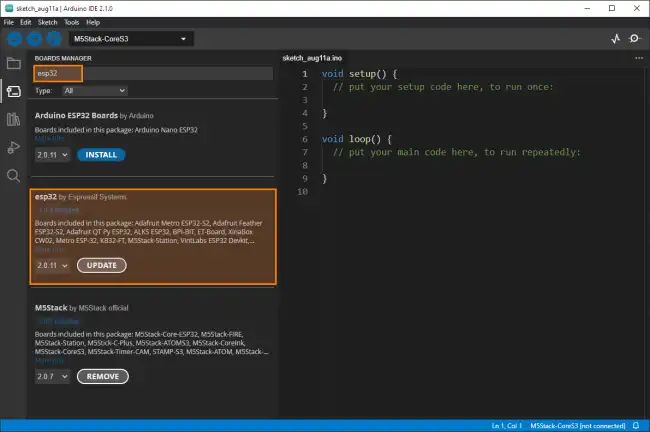Open the Serial Monitor icon
The width and height of the screenshot is (650, 432).
635,39
